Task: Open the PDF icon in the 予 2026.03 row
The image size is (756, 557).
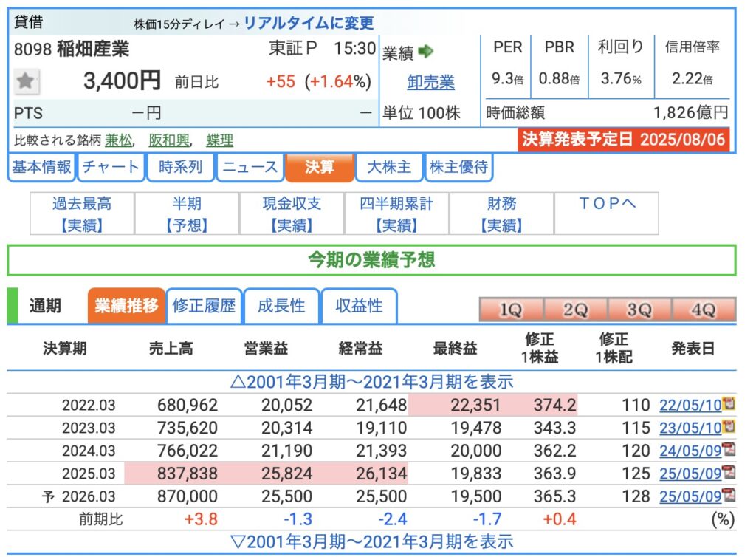Action: point(729,495)
